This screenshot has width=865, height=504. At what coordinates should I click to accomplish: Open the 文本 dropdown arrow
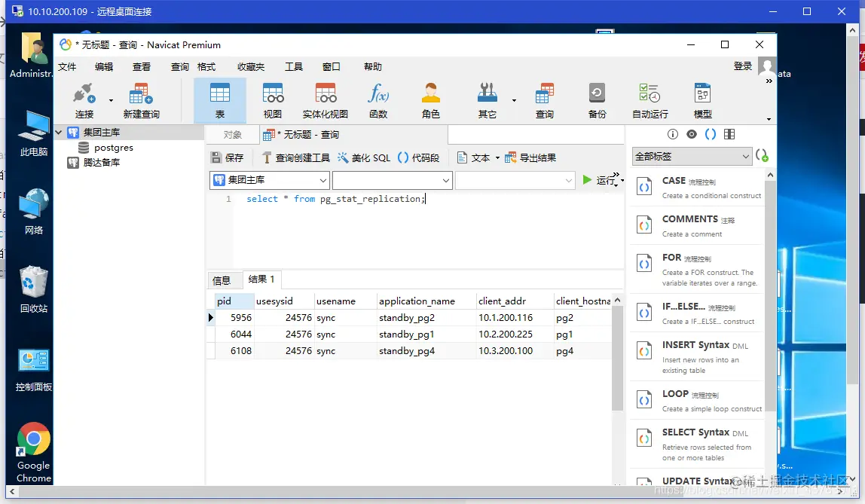point(497,158)
